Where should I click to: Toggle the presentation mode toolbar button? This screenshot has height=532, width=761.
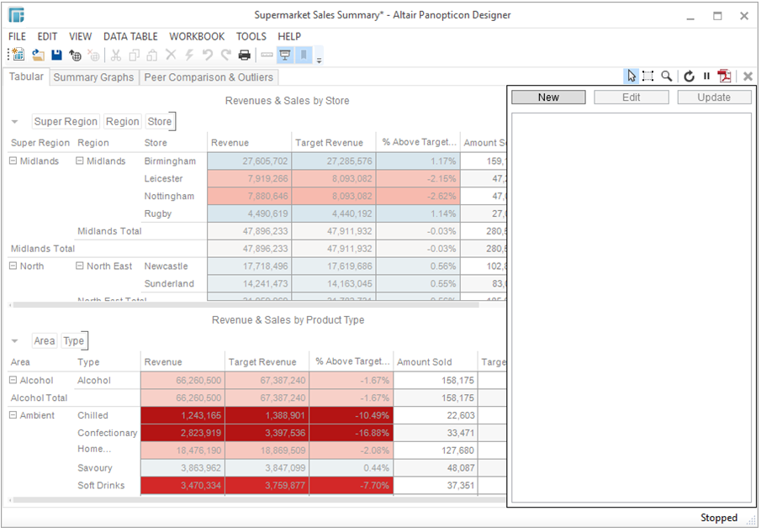(x=286, y=55)
